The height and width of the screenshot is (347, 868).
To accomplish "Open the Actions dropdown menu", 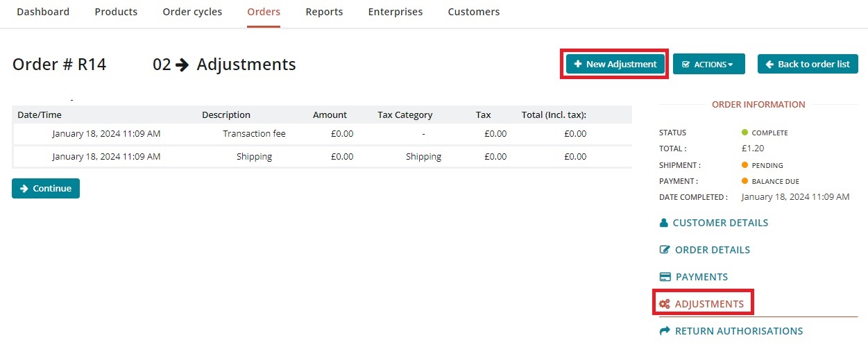I will (x=708, y=64).
